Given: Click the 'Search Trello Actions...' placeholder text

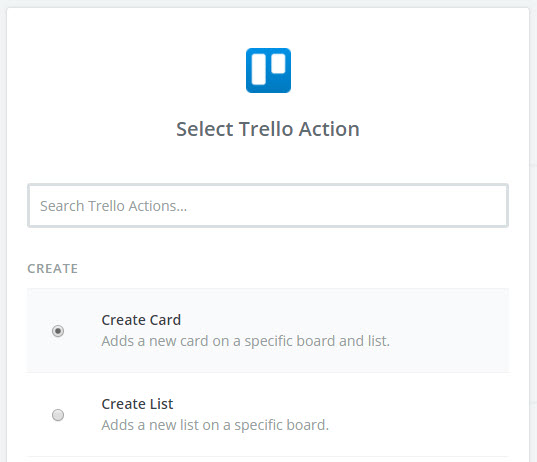Looking at the screenshot, I should coord(113,206).
